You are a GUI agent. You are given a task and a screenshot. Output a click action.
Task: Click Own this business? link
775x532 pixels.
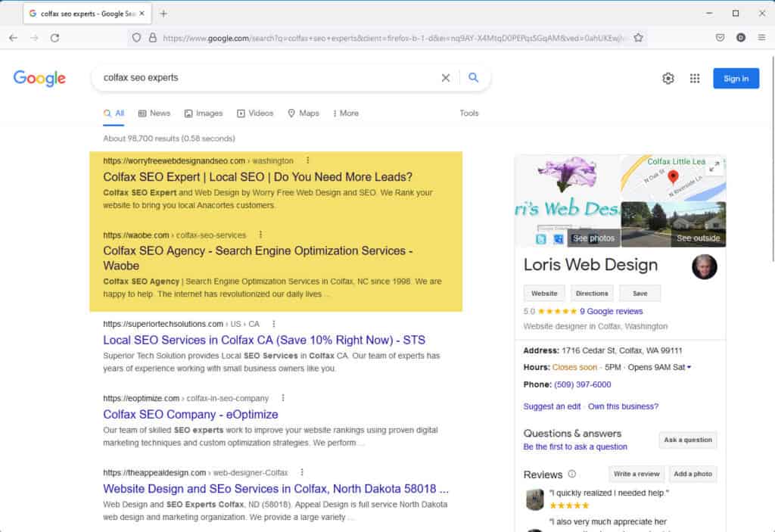click(623, 406)
